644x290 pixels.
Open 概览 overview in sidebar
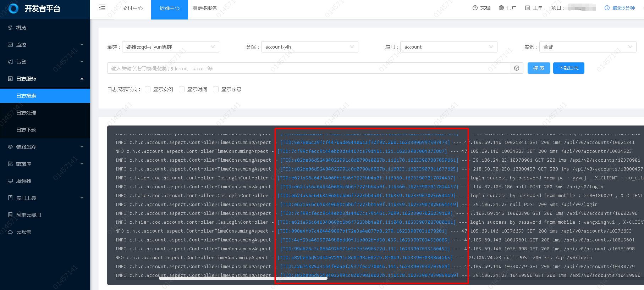pos(21,28)
